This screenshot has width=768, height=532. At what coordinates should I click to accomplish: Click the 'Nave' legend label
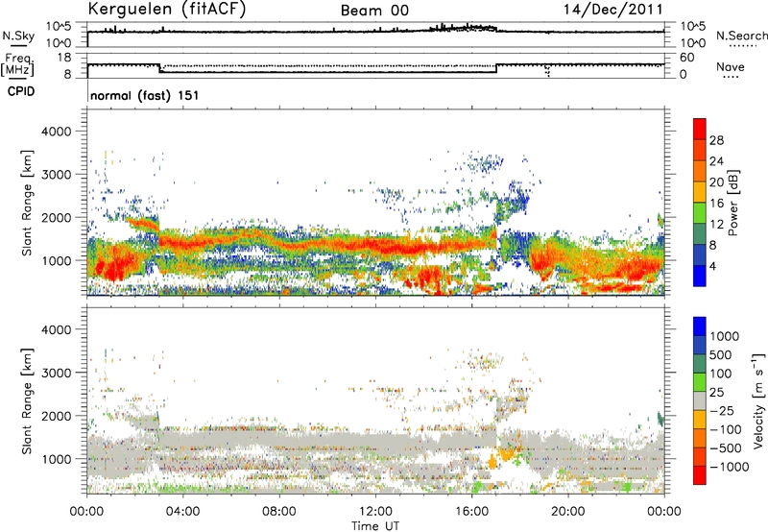click(731, 67)
